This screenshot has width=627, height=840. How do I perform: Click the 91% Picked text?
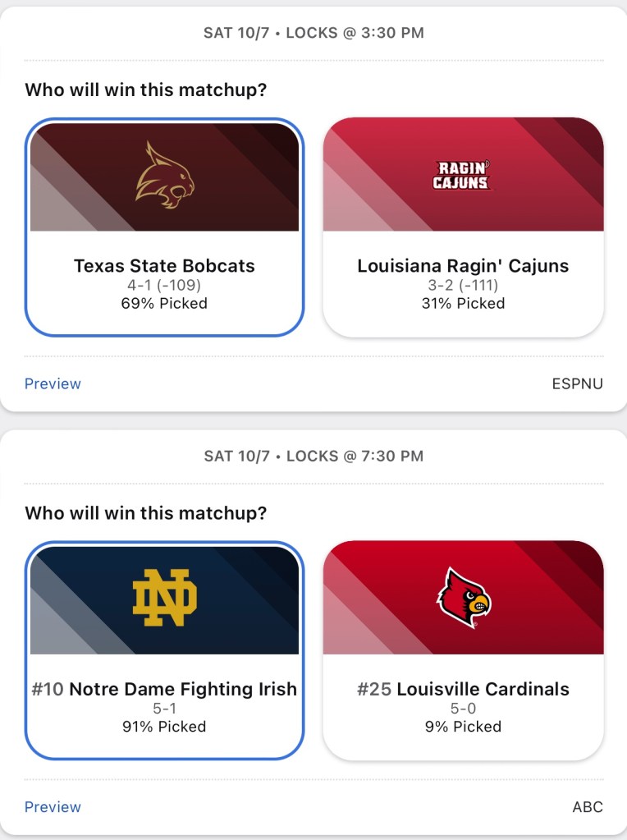[x=164, y=727]
